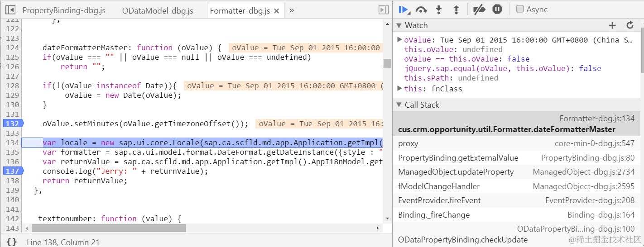Toggle pause on exceptions

click(497, 9)
